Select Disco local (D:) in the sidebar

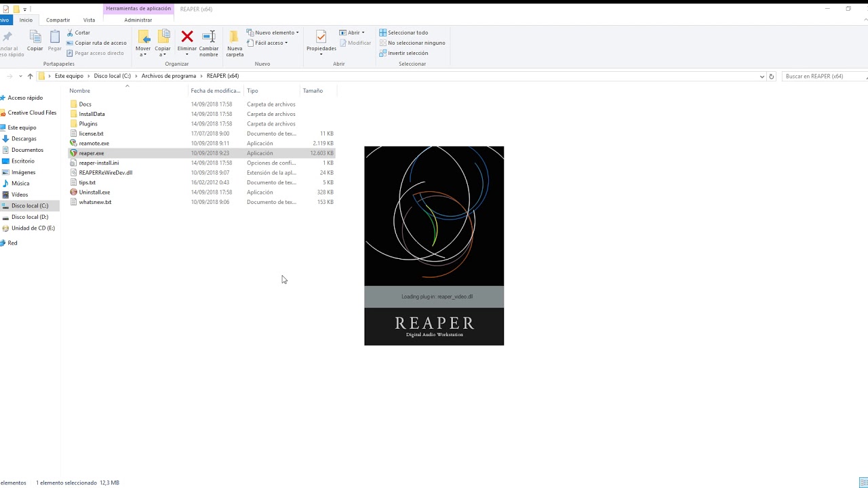(29, 217)
